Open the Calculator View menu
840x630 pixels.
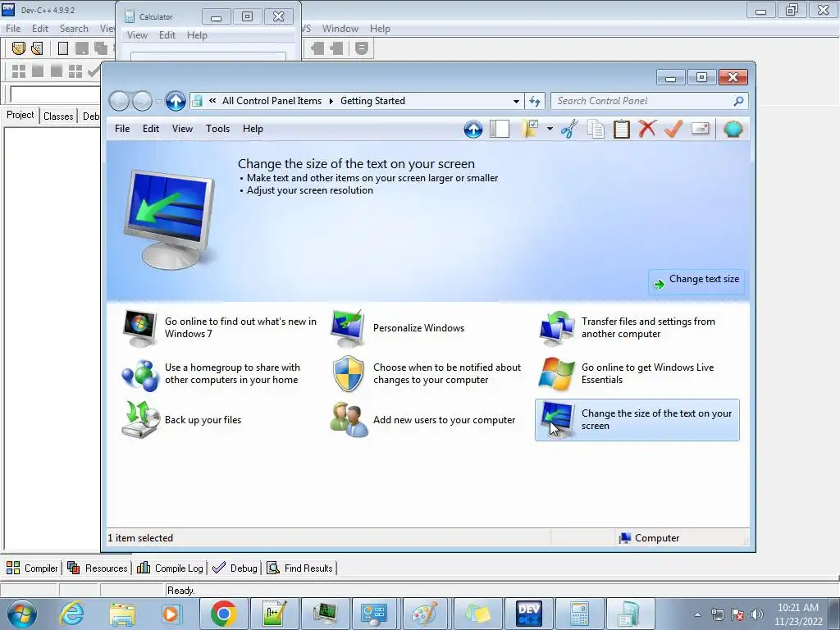pos(137,35)
